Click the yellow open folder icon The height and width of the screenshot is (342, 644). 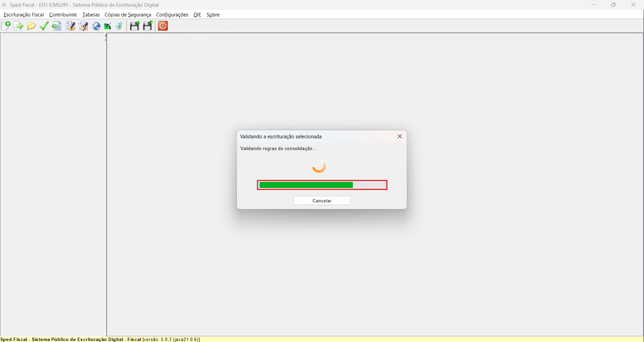click(31, 26)
